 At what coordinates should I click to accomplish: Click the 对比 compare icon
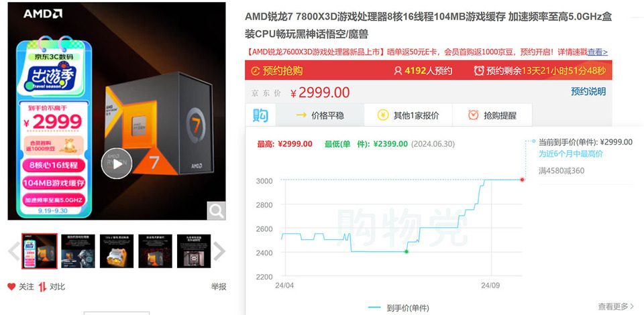(42, 287)
